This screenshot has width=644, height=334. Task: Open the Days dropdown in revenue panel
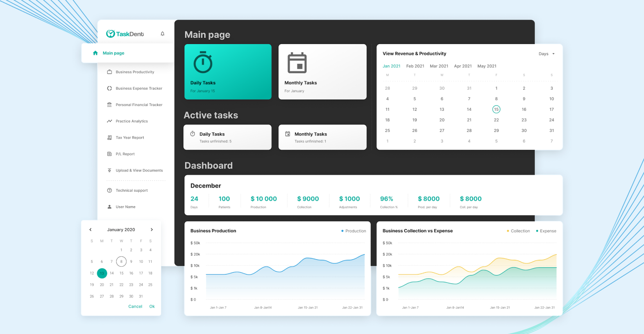coord(546,54)
